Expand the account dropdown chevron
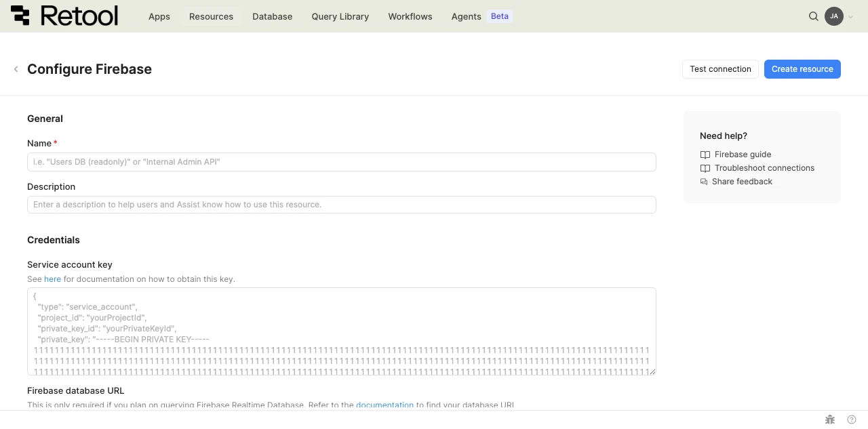This screenshot has width=868, height=429. tap(851, 17)
